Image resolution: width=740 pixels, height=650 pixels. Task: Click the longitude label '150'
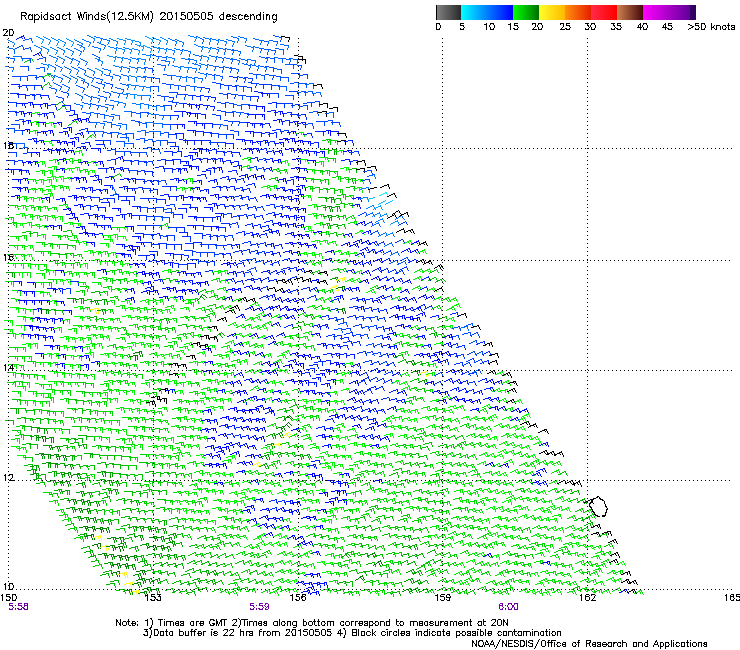click(x=9, y=598)
